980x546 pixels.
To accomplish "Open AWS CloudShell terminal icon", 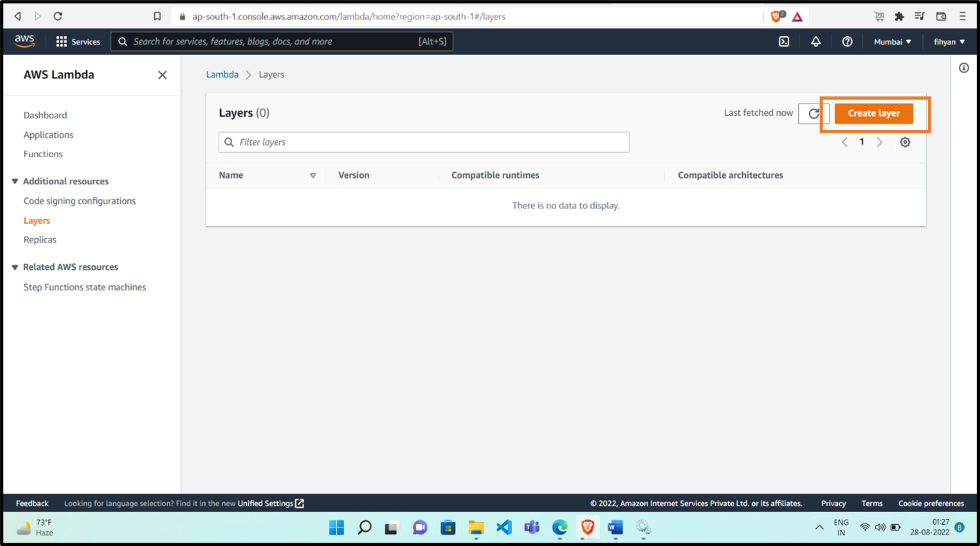I will pos(784,41).
